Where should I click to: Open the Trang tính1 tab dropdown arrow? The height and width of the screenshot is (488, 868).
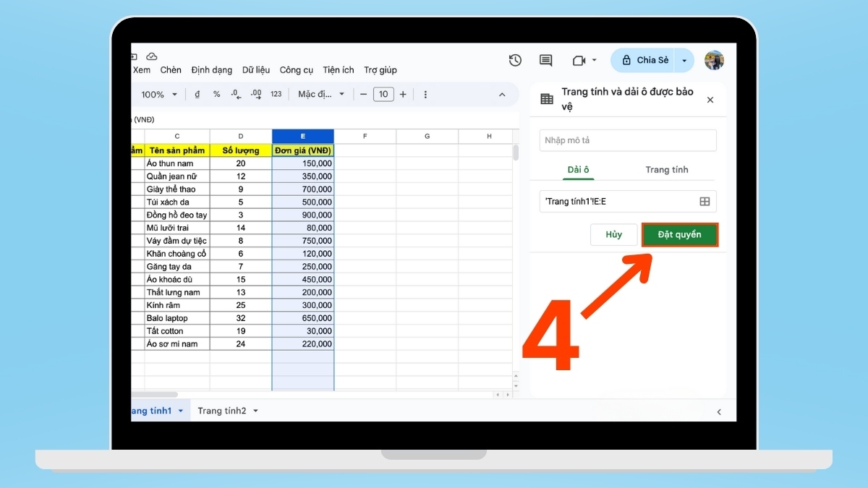tap(180, 411)
